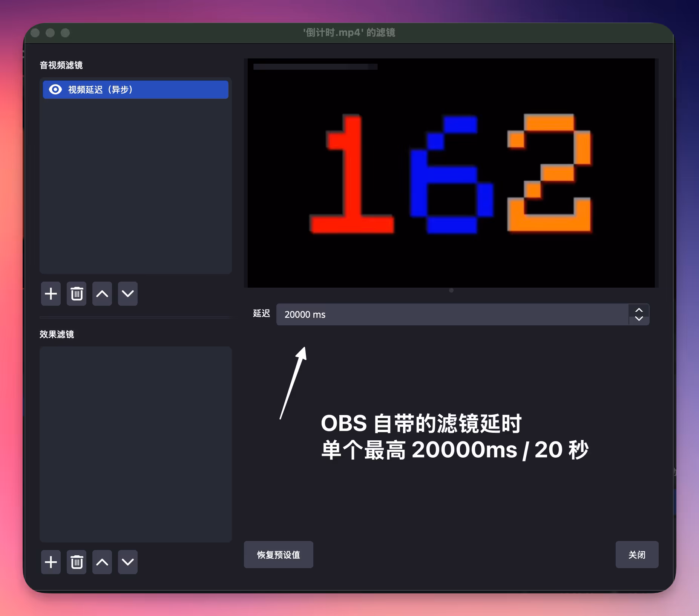Move effect filter up
Viewport: 699px width, 616px height.
pyautogui.click(x=102, y=562)
